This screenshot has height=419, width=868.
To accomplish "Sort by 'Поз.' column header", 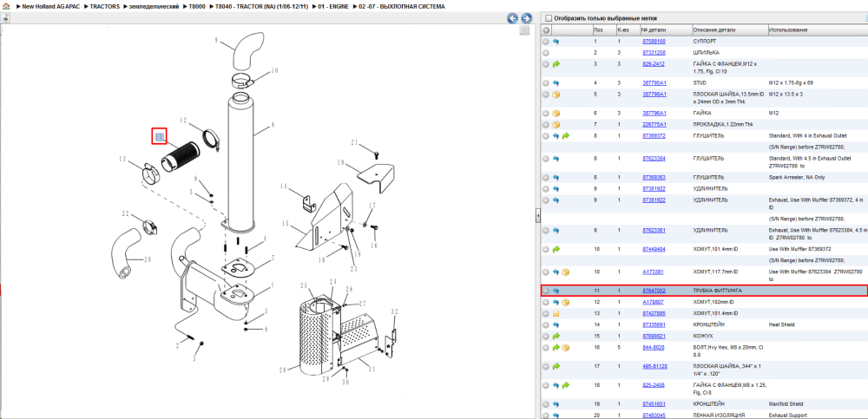I will [x=603, y=29].
